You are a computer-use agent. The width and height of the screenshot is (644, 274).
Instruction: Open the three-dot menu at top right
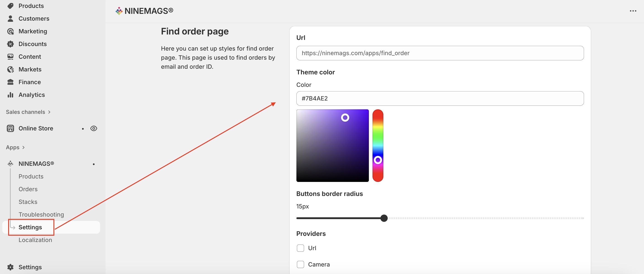point(633,11)
